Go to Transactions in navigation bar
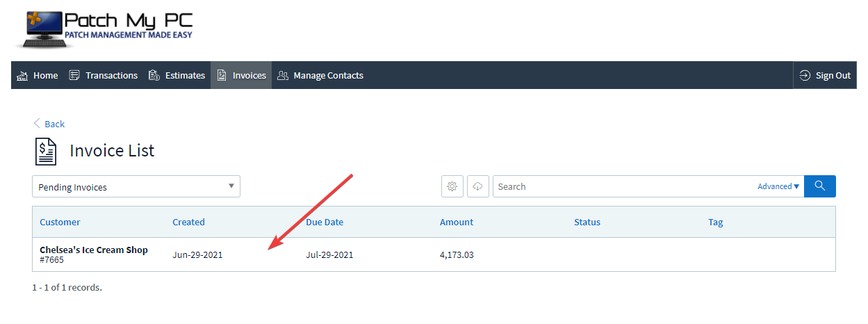Viewport: 868px width, 324px height. click(103, 75)
